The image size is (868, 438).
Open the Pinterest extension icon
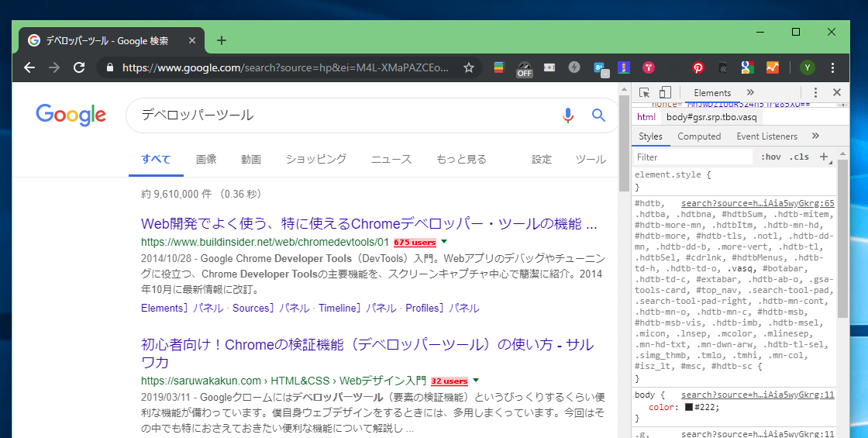(x=698, y=67)
